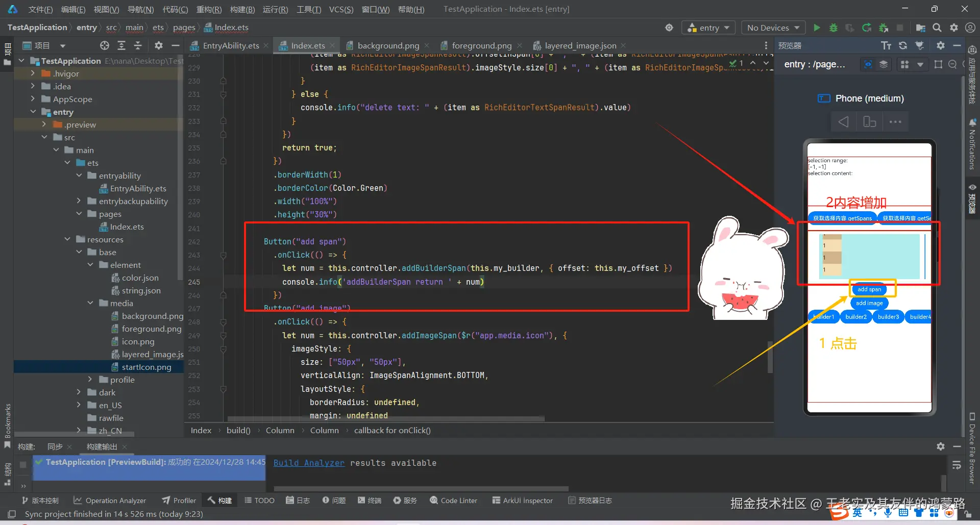Screen dimensions: 980x525
Task: Rotate the preview device orientation
Action: [869, 121]
